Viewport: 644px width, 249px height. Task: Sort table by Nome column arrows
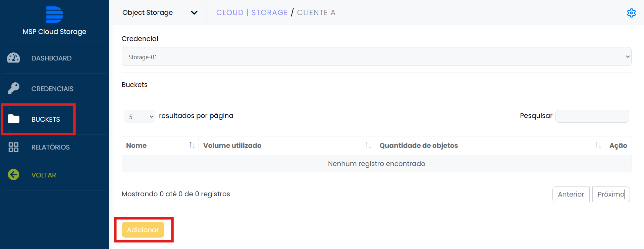(192, 145)
